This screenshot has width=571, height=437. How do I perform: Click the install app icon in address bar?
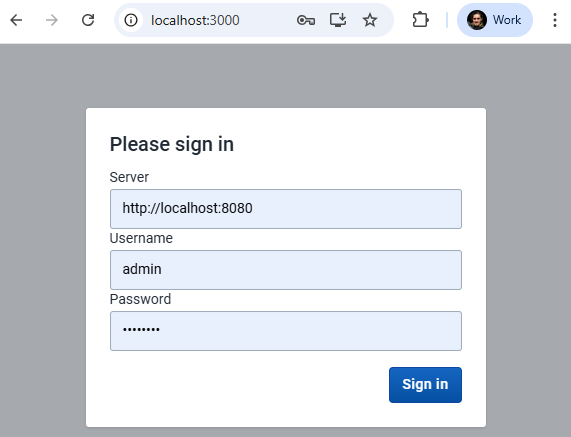coord(338,20)
